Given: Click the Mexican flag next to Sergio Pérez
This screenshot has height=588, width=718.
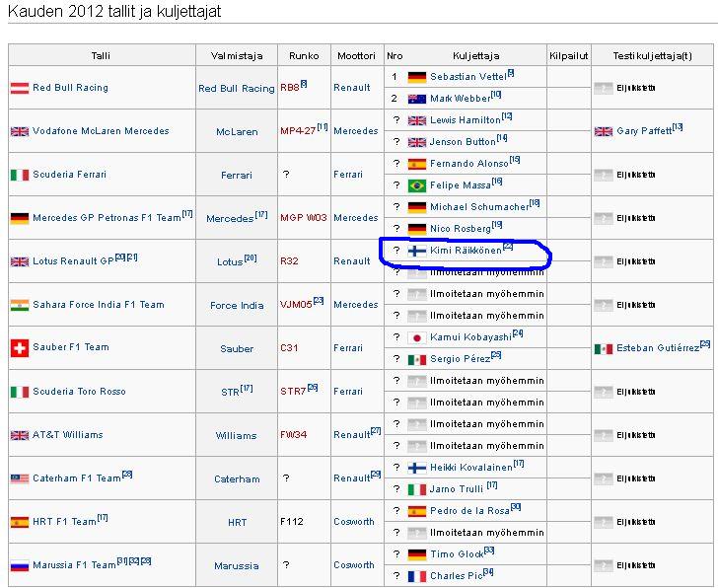Looking at the screenshot, I should pos(416,359).
